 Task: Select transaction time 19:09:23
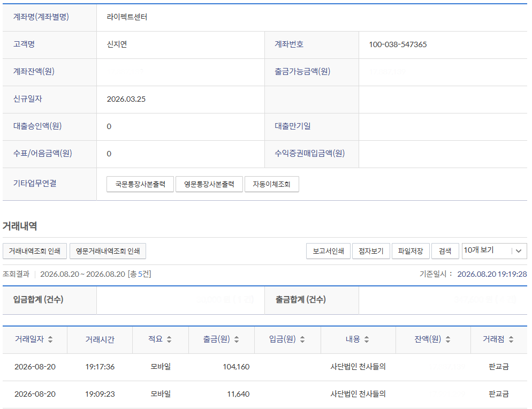pos(100,394)
